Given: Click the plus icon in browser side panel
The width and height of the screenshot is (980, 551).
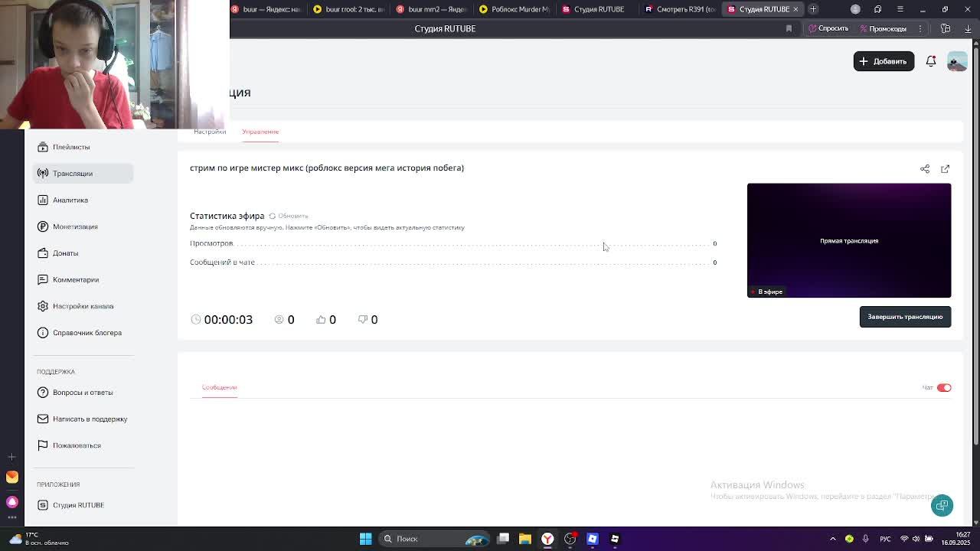Looking at the screenshot, I should pos(11,457).
